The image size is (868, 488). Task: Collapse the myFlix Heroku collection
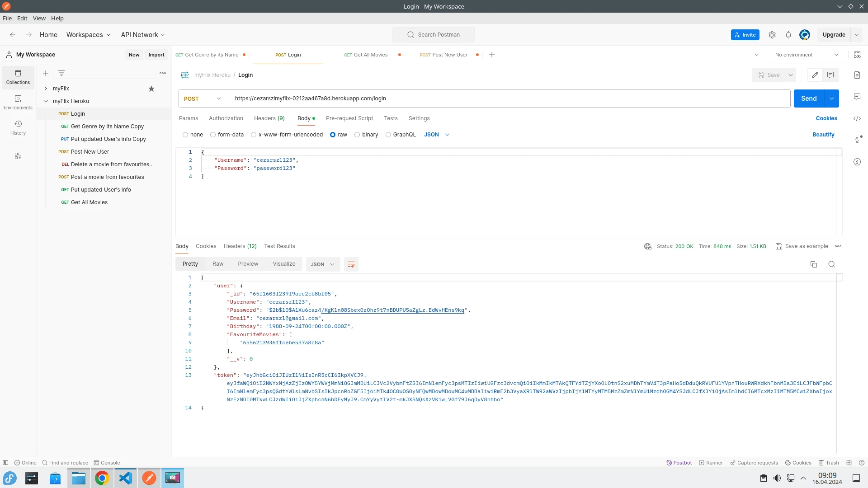46,101
